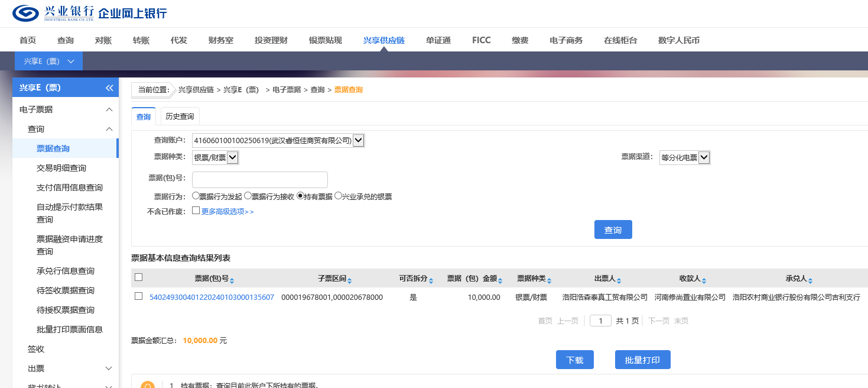Sort by 承兑人 column arrow

tap(811, 280)
